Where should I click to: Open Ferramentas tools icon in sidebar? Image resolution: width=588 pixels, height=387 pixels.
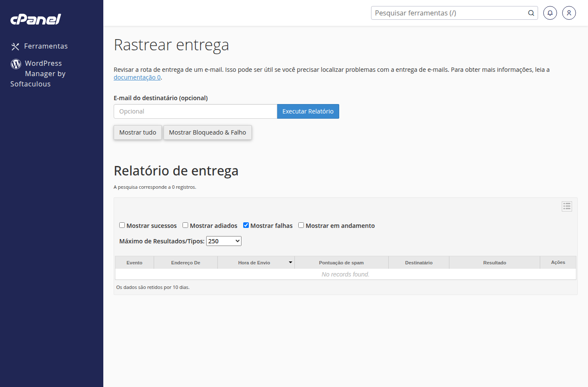(x=15, y=46)
